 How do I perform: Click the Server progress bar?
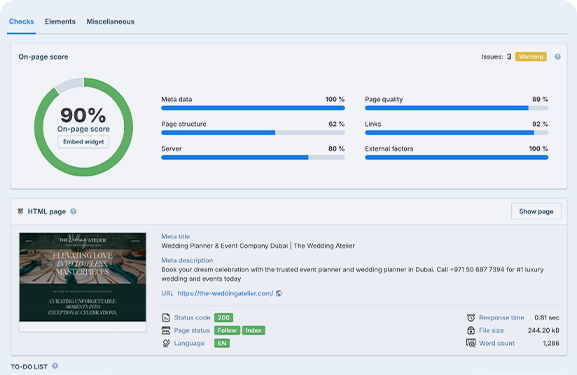pyautogui.click(x=253, y=157)
